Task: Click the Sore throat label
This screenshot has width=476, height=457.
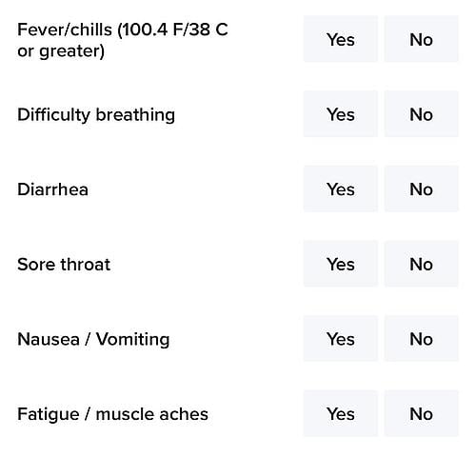Action: [x=64, y=265]
